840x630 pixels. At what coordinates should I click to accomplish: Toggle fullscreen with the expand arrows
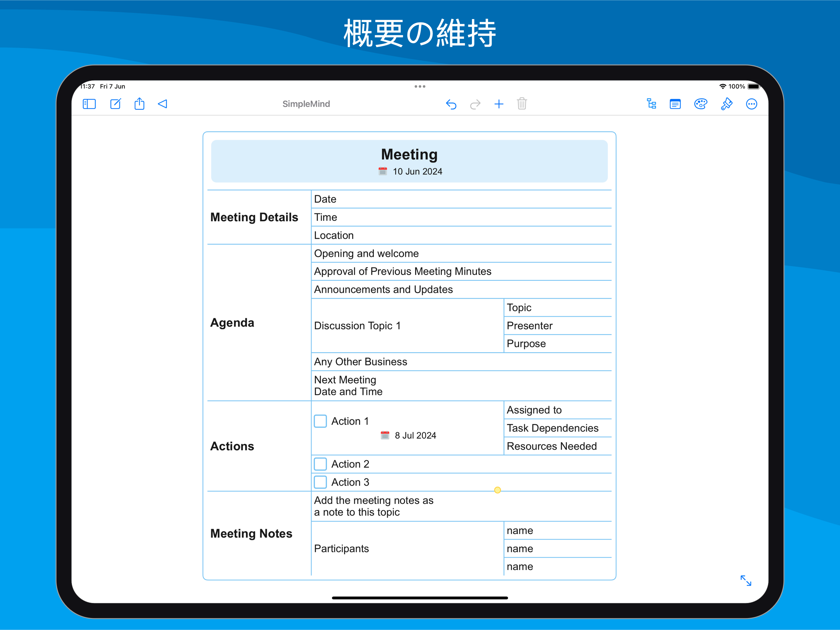point(745,580)
